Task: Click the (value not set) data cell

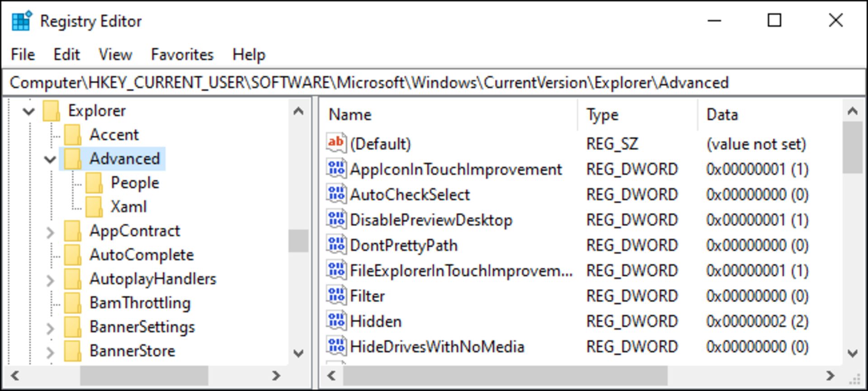Action: (756, 144)
